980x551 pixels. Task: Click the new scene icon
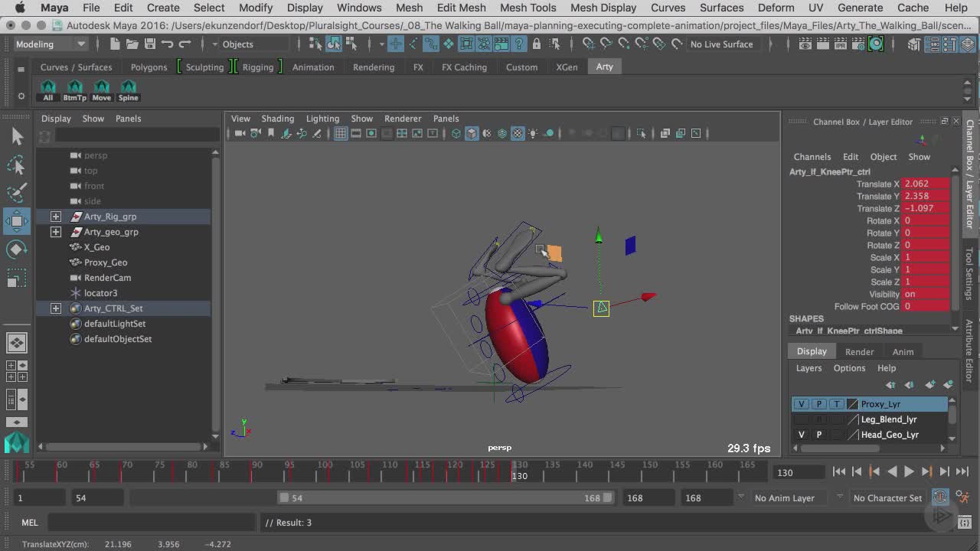115,44
